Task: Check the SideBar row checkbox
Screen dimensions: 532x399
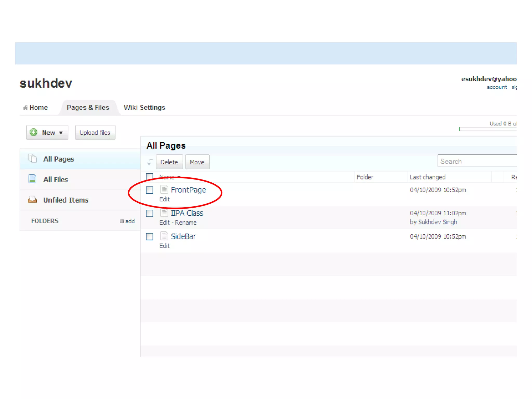Action: coord(150,237)
